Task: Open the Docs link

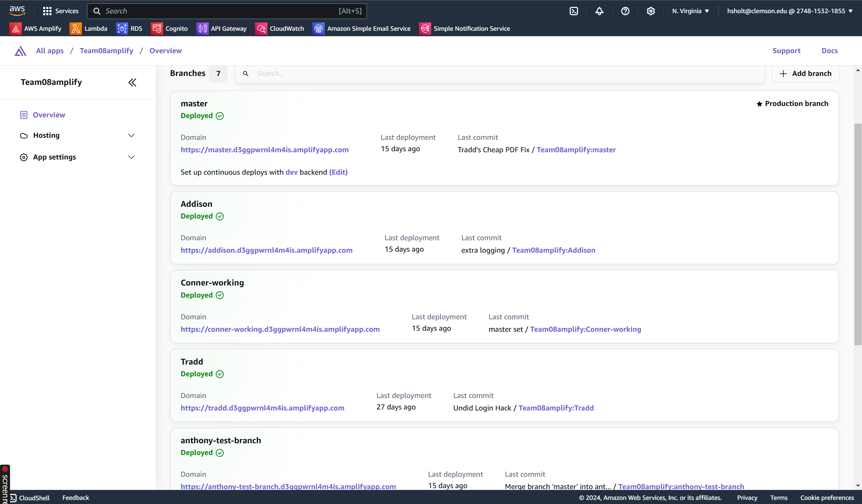Action: click(830, 51)
